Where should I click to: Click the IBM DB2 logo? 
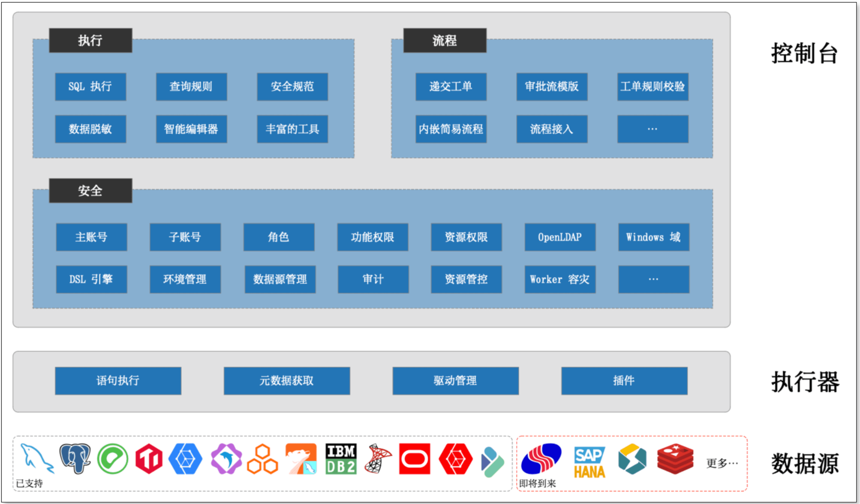tap(341, 459)
